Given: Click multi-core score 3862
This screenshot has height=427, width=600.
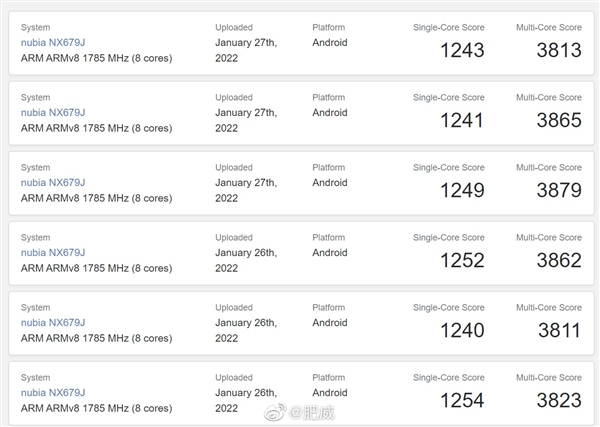Looking at the screenshot, I should pyautogui.click(x=559, y=260).
